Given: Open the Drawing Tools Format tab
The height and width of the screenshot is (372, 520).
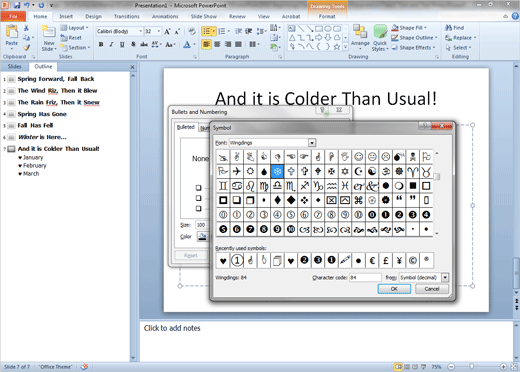Looking at the screenshot, I should (x=327, y=16).
